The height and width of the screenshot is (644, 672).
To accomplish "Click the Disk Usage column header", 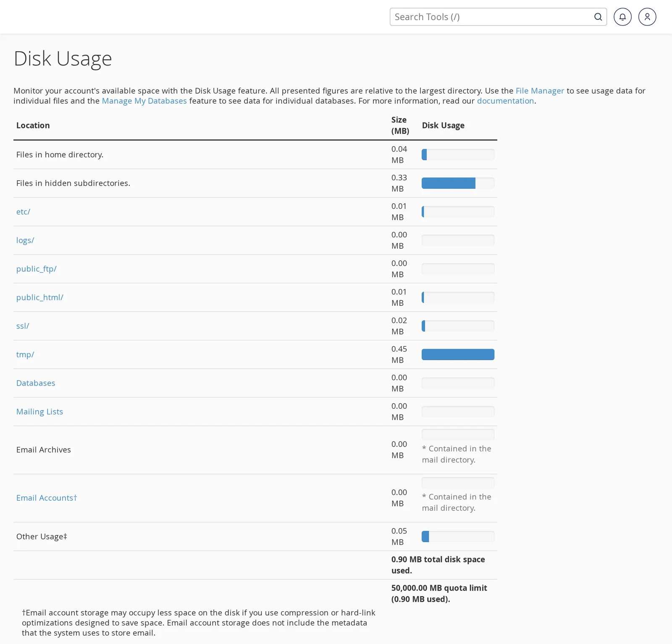I will pos(443,125).
